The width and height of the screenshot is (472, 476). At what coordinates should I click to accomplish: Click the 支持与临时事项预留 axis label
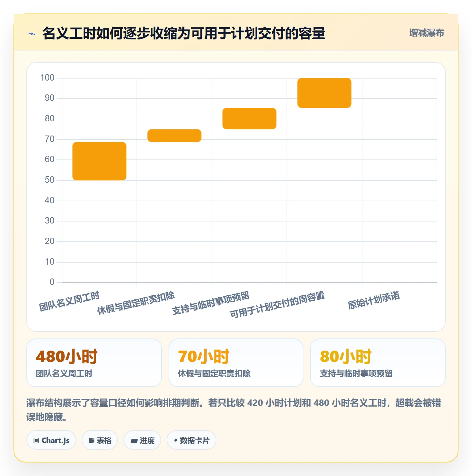(x=211, y=303)
